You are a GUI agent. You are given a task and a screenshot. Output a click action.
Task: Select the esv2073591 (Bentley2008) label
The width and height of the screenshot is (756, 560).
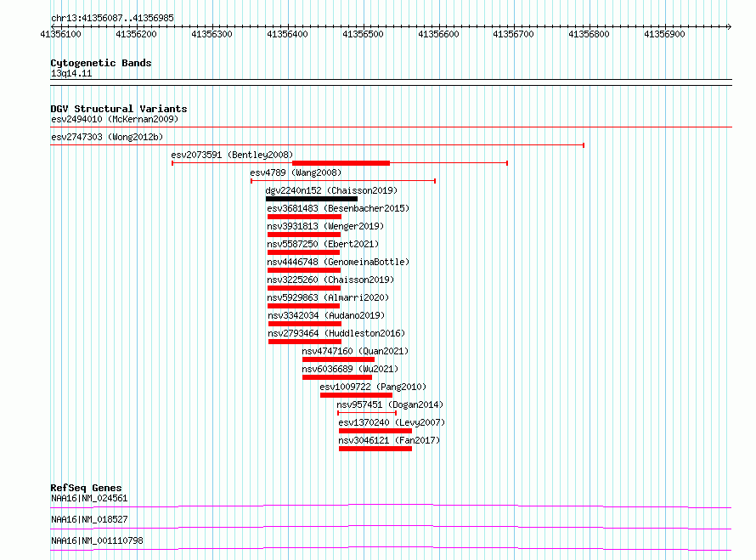232,155
